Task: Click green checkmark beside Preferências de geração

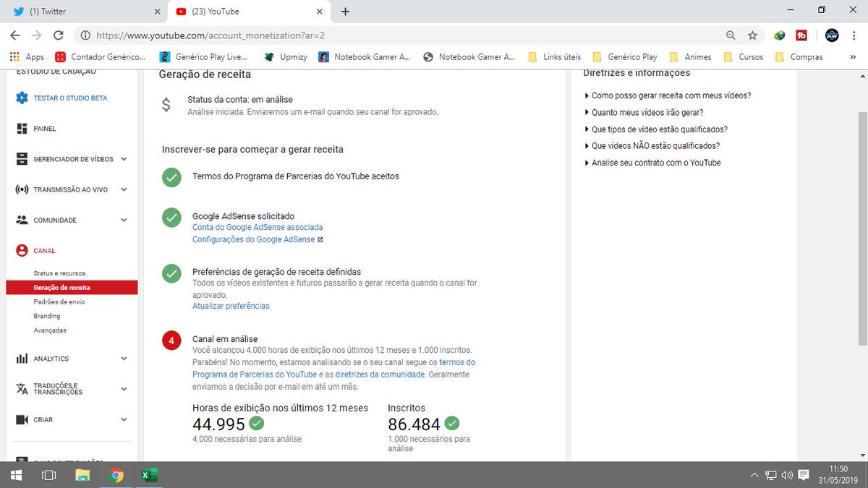Action: [x=171, y=273]
